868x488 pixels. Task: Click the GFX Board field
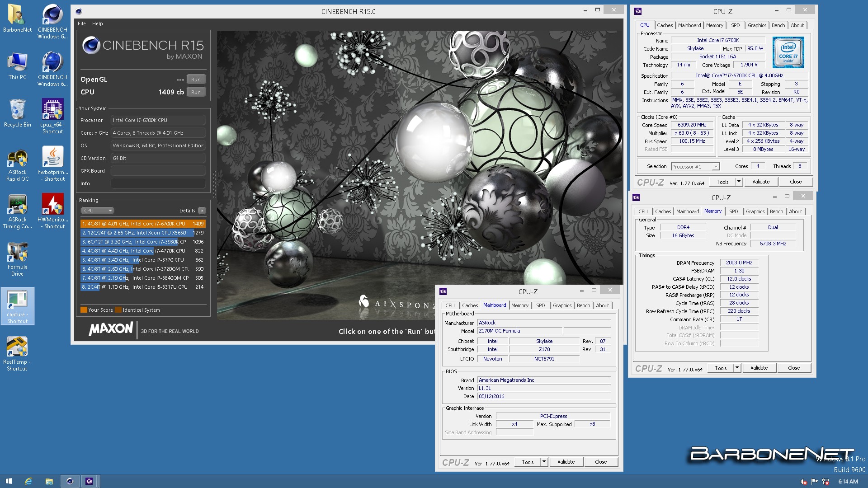pyautogui.click(x=158, y=171)
